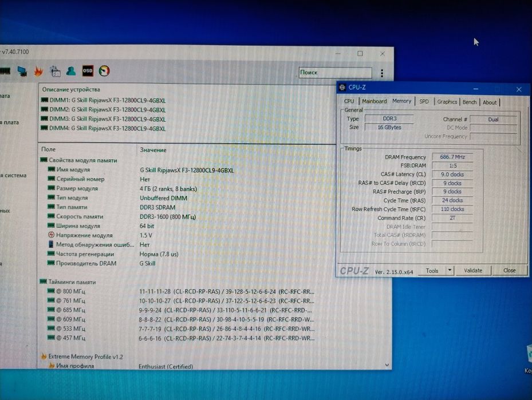Click the user profile toolbar icon
The height and width of the screenshot is (400, 532).
click(x=71, y=71)
